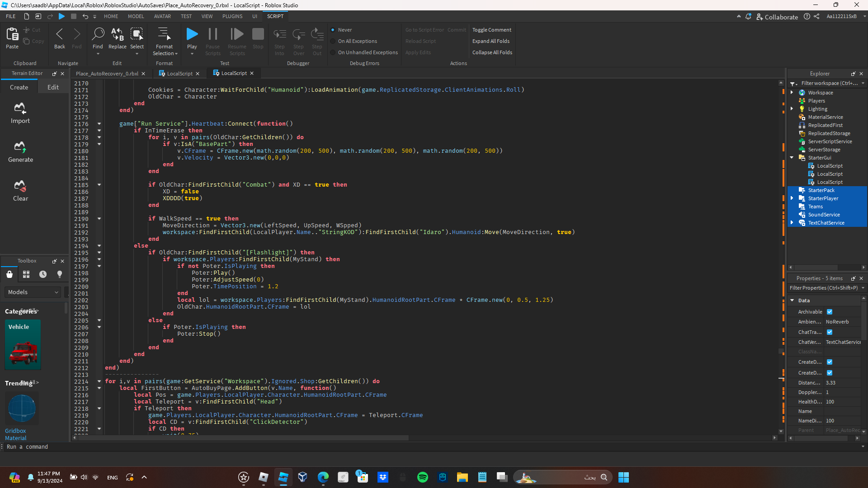Switch to the HOME ribbon tab
868x488 pixels.
[x=111, y=16]
